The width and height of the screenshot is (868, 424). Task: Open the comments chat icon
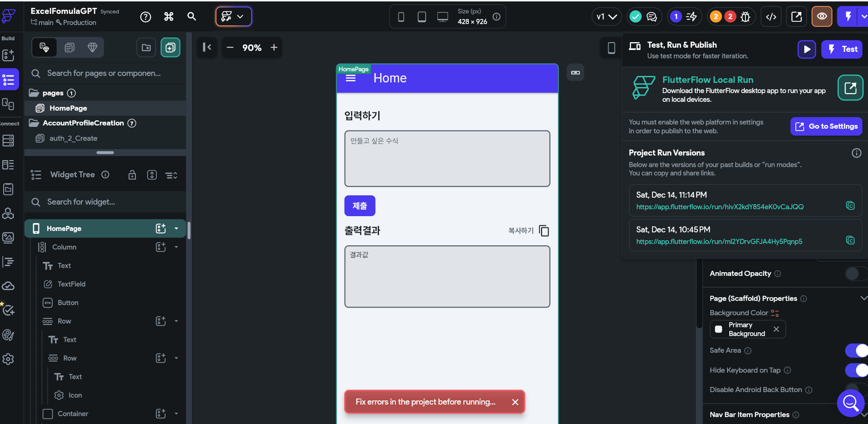point(652,17)
